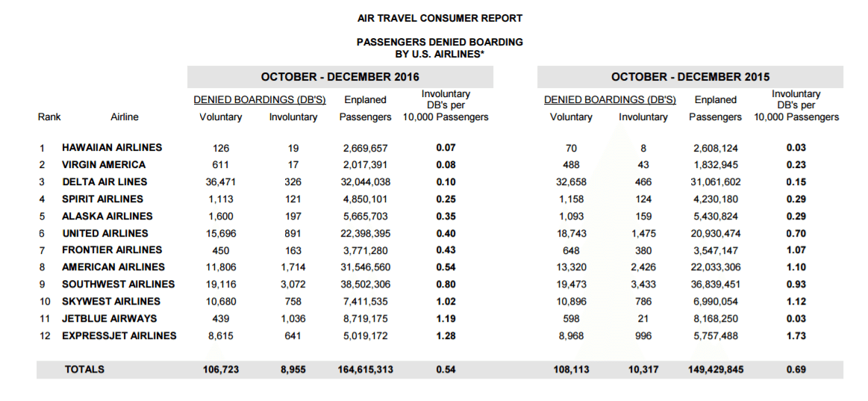The height and width of the screenshot is (401, 868).
Task: Select total 2015 enplaned value 149,429,845
Action: point(715,370)
